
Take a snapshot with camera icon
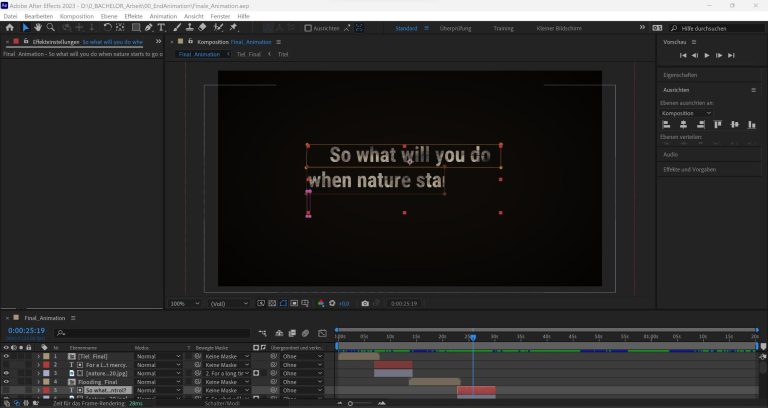point(366,303)
